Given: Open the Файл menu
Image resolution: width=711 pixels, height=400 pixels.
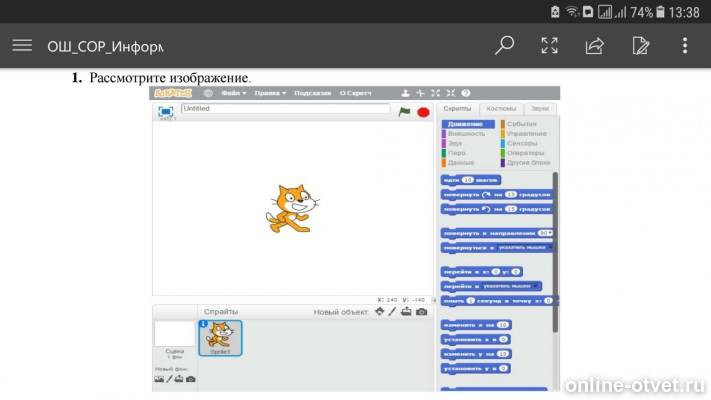Looking at the screenshot, I should tap(234, 93).
